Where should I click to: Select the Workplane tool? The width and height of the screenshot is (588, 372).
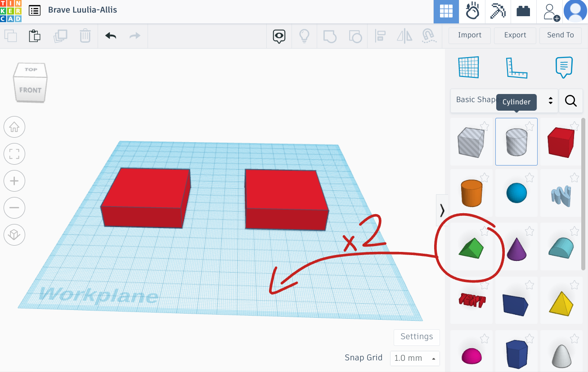click(x=468, y=67)
